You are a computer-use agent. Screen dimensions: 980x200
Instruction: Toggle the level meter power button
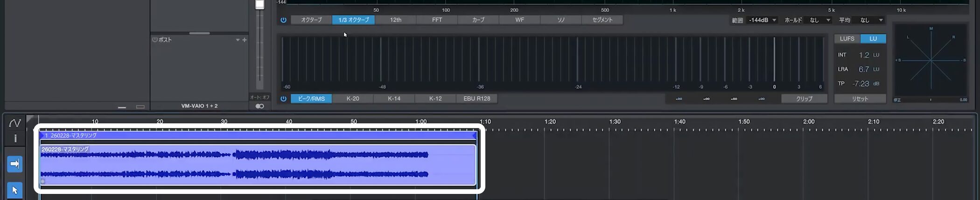pos(283,99)
